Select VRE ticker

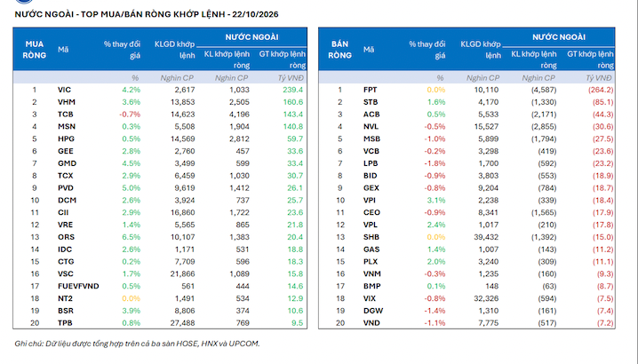click(x=65, y=225)
